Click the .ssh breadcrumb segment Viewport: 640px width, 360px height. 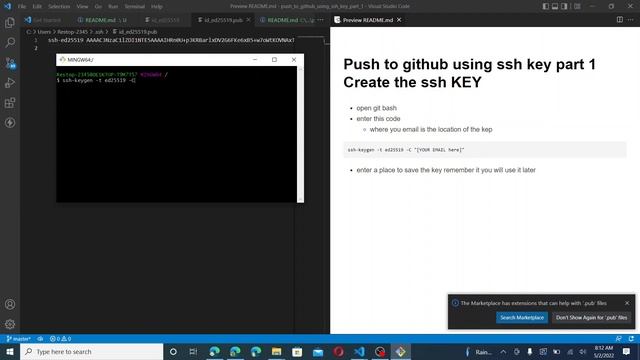99,31
